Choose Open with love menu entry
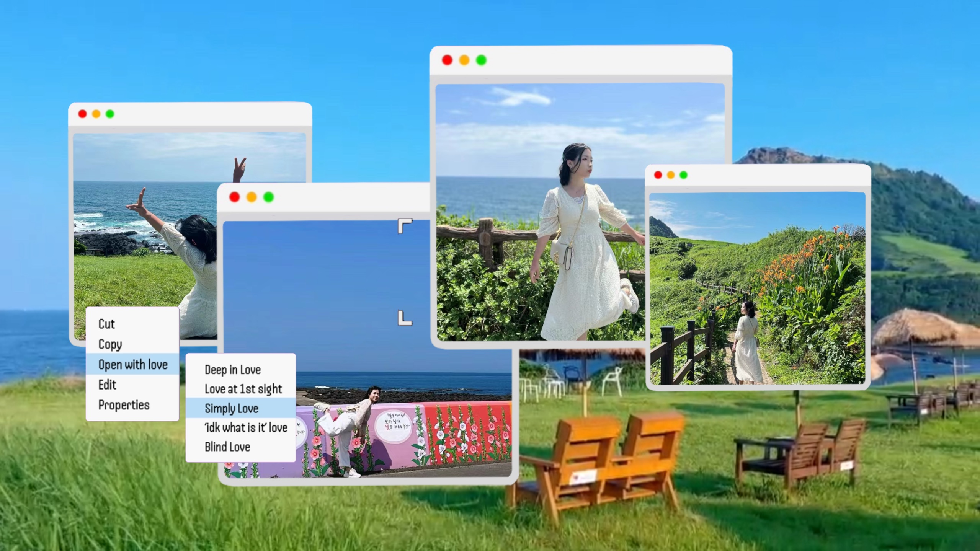This screenshot has height=551, width=980. tap(133, 364)
